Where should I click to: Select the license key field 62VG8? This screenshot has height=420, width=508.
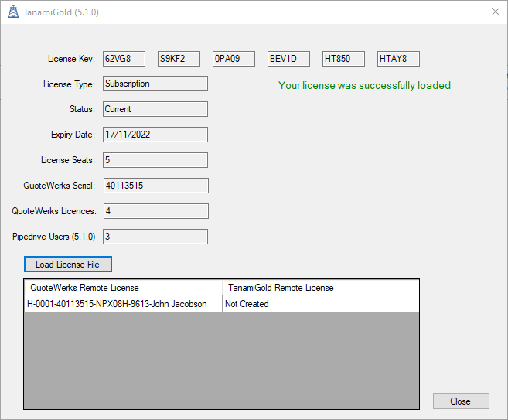pos(124,59)
